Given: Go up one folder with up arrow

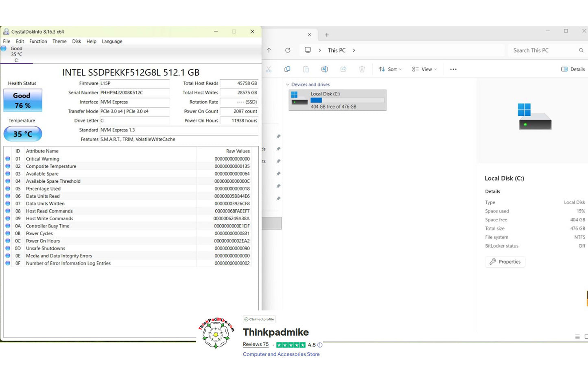Looking at the screenshot, I should [x=269, y=50].
